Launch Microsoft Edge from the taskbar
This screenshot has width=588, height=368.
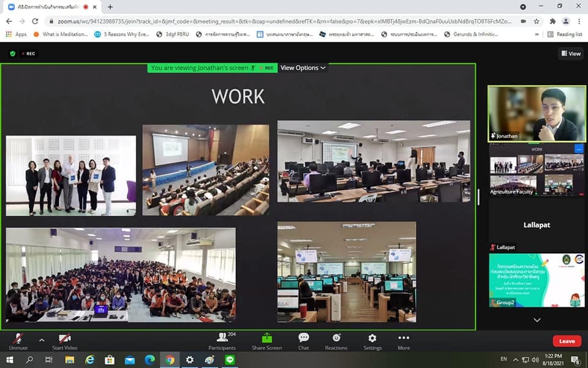click(149, 360)
